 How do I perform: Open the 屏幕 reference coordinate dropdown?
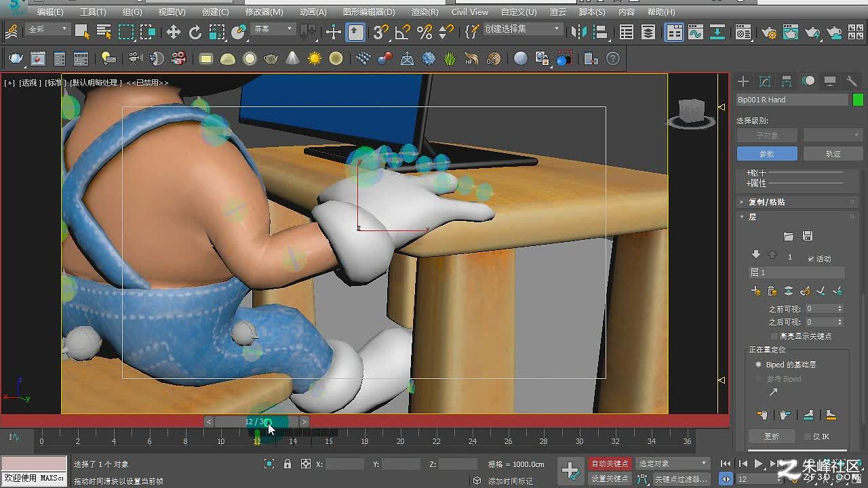point(273,29)
